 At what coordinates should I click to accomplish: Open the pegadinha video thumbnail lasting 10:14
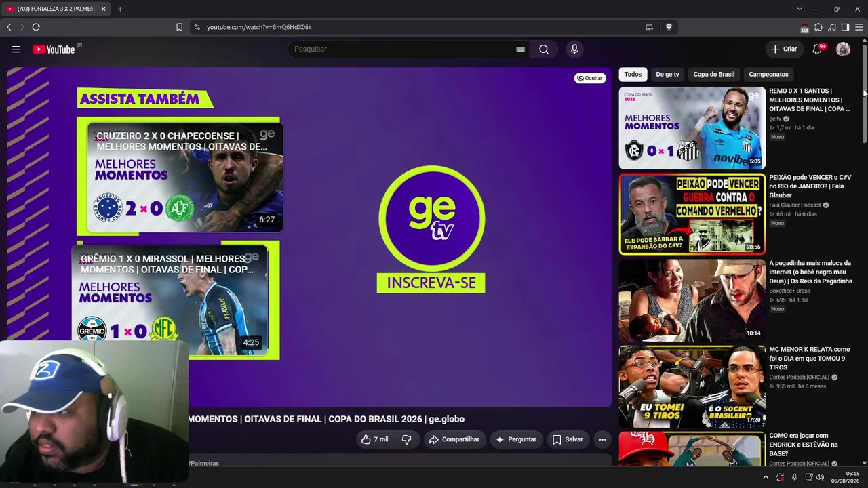coord(692,300)
